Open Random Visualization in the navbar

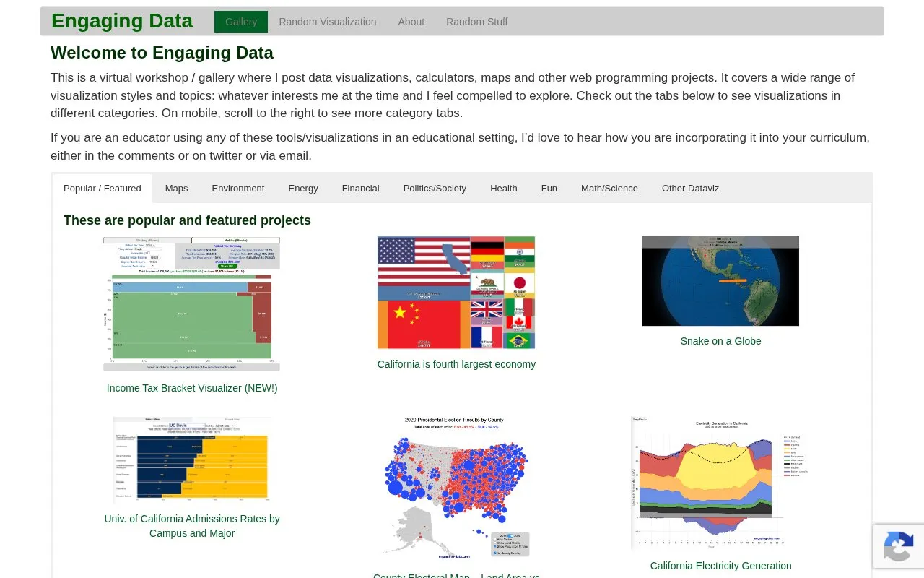click(x=328, y=22)
